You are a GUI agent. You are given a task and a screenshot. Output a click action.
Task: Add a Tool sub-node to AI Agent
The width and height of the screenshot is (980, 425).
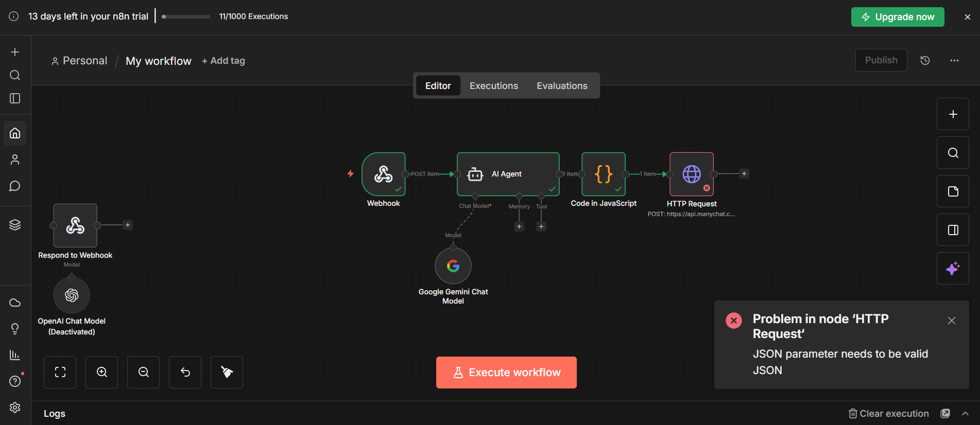tap(541, 226)
